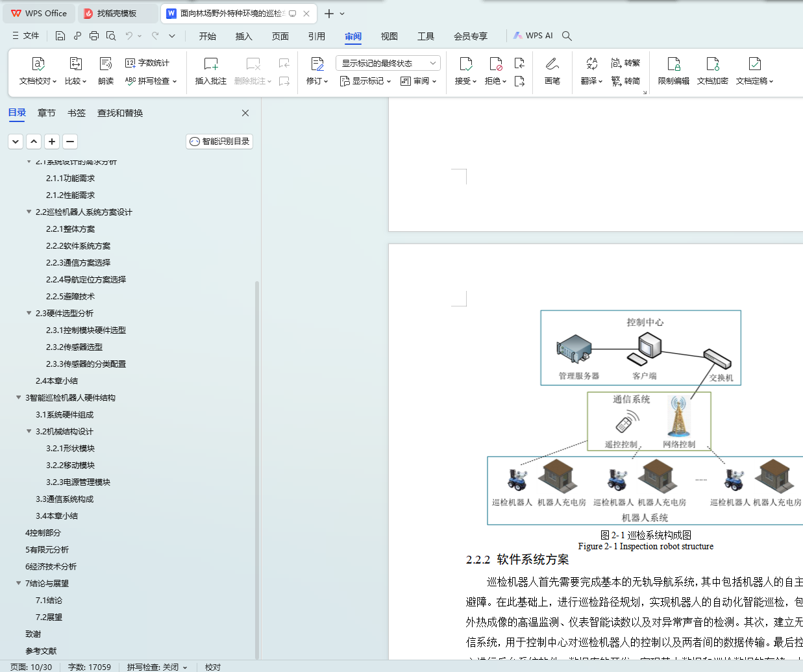Select 参考文献 in the outline
This screenshot has height=672, width=803.
pyautogui.click(x=41, y=651)
